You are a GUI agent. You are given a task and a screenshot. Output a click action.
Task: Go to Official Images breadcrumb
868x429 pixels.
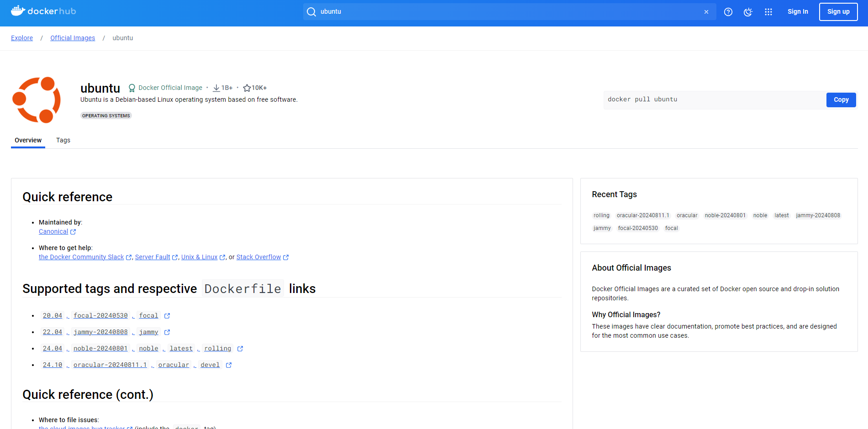tap(73, 38)
